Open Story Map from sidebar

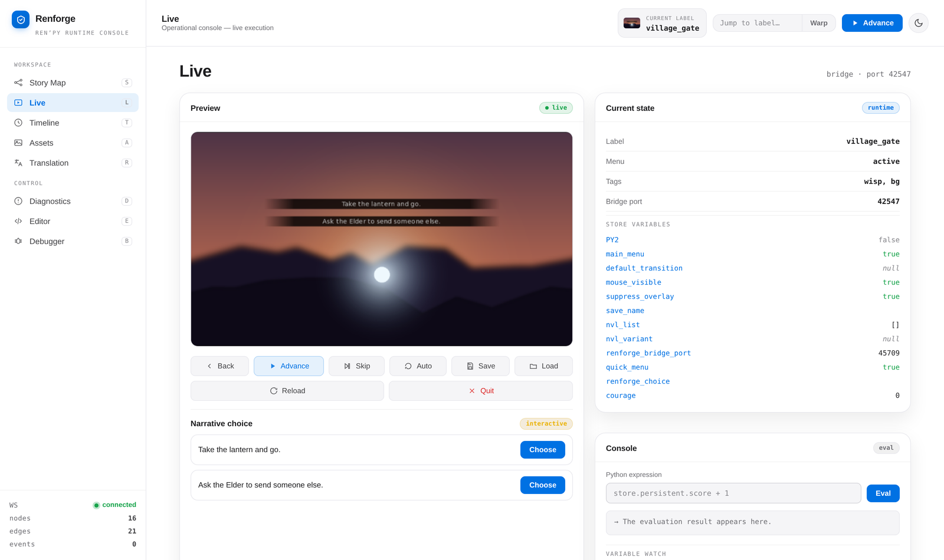coord(73,83)
